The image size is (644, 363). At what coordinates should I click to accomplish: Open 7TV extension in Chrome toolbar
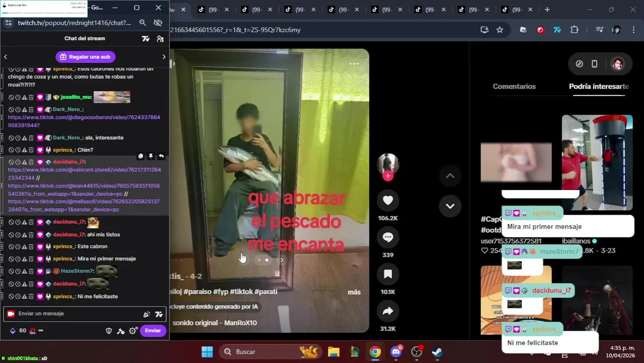point(557,30)
